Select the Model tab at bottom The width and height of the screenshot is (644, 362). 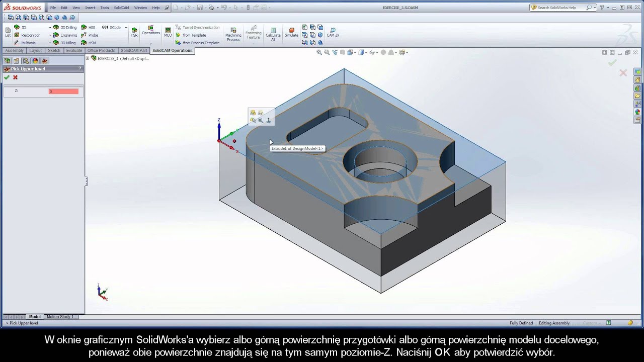[x=35, y=317]
